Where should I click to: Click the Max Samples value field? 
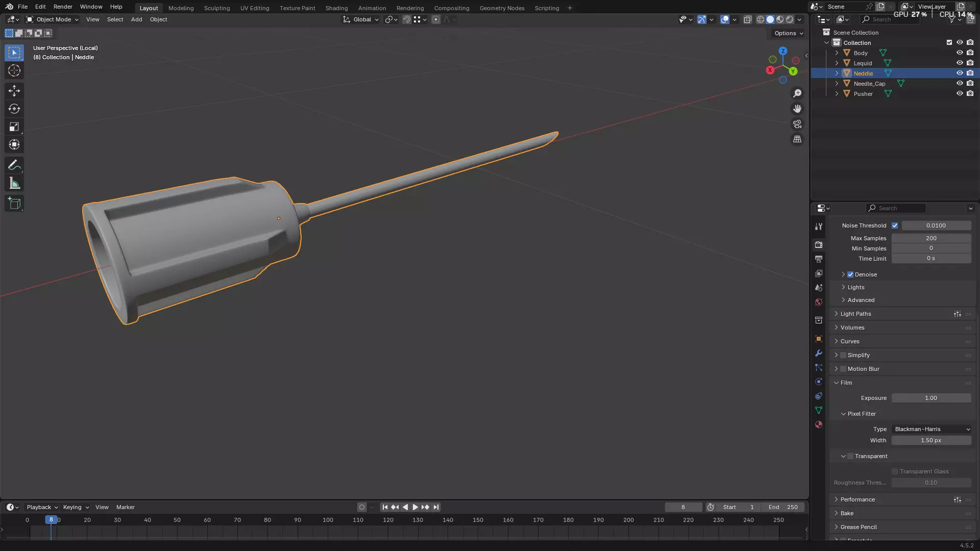[931, 238]
